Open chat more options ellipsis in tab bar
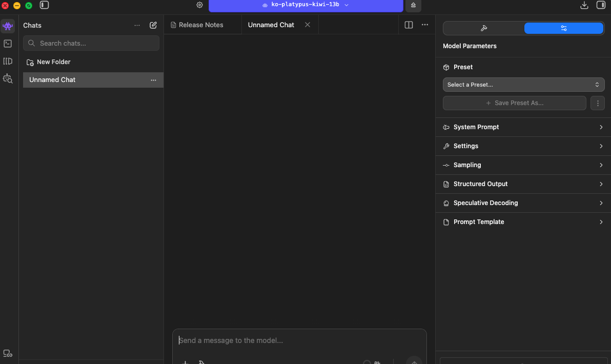The width and height of the screenshot is (611, 364). click(425, 25)
